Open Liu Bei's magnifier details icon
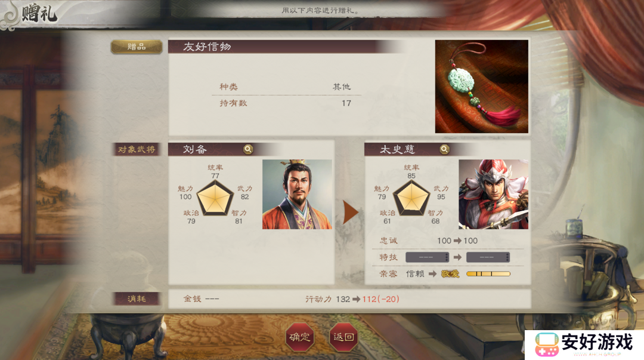Image resolution: width=644 pixels, height=360 pixels. pyautogui.click(x=248, y=149)
